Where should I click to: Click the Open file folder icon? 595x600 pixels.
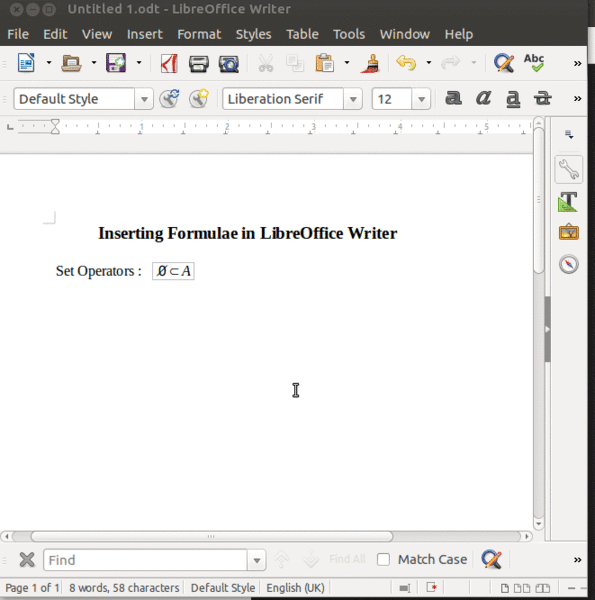tap(71, 63)
